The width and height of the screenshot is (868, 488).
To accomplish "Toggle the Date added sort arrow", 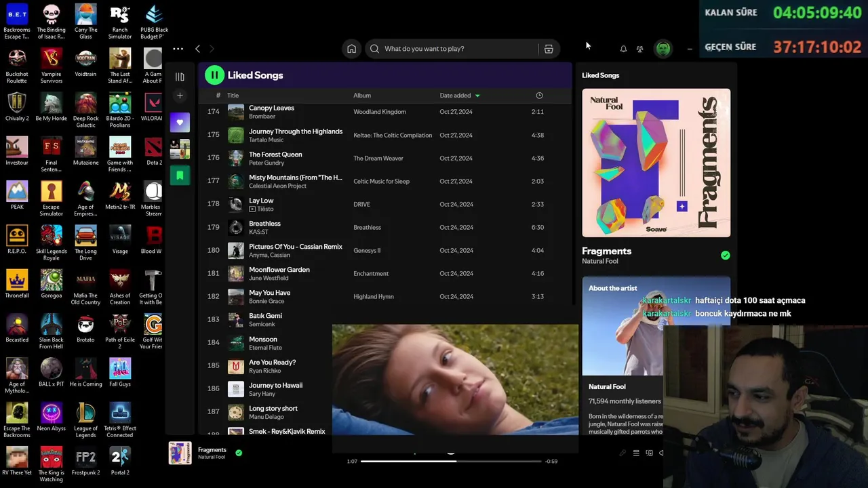I will click(477, 96).
